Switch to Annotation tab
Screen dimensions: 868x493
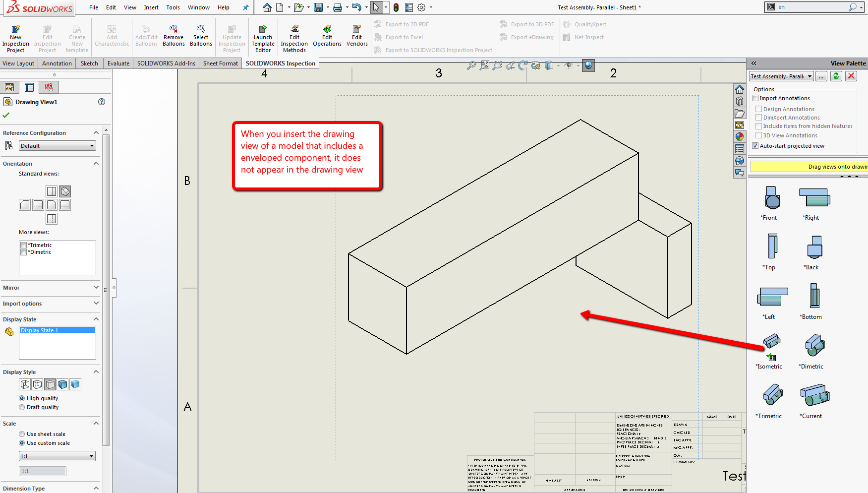[x=57, y=63]
